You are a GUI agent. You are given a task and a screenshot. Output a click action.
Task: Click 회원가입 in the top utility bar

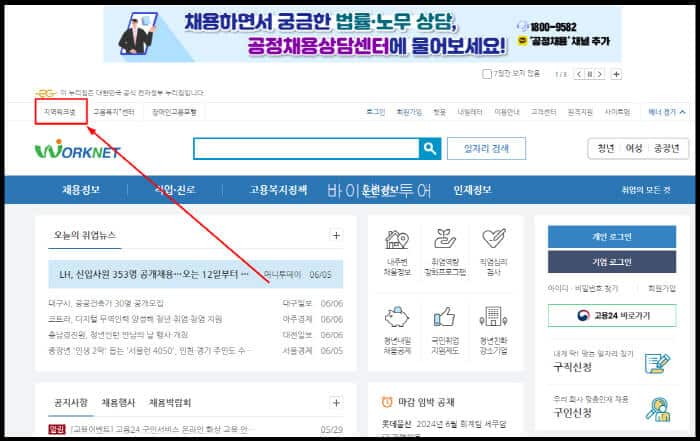(x=409, y=112)
